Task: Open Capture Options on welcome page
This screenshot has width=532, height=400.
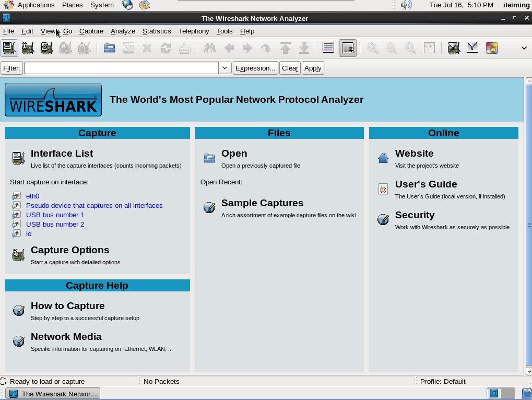Action: pyautogui.click(x=70, y=250)
